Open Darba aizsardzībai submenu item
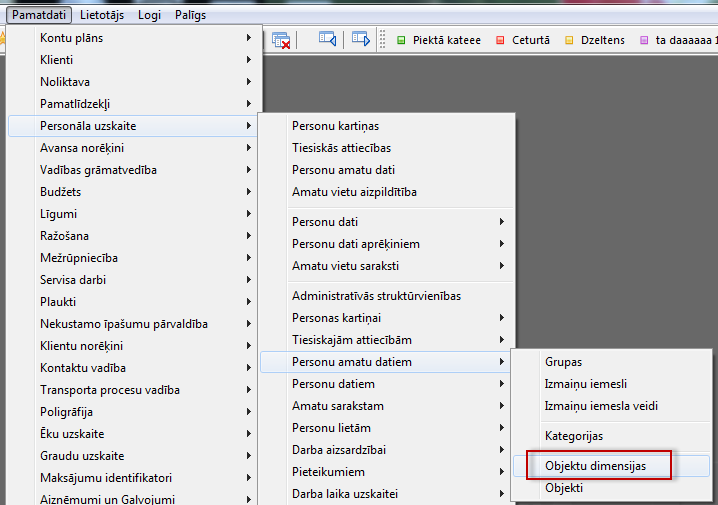The image size is (718, 505). pyautogui.click(x=386, y=450)
